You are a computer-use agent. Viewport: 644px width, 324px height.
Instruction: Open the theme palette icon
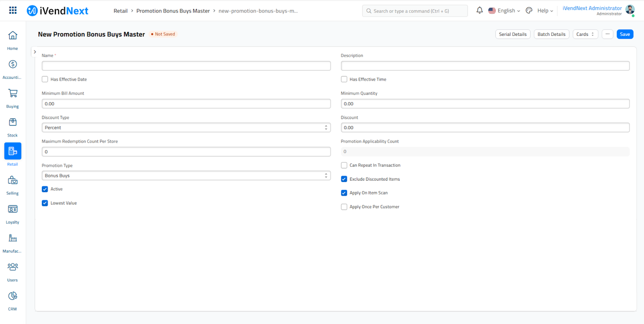click(x=529, y=10)
